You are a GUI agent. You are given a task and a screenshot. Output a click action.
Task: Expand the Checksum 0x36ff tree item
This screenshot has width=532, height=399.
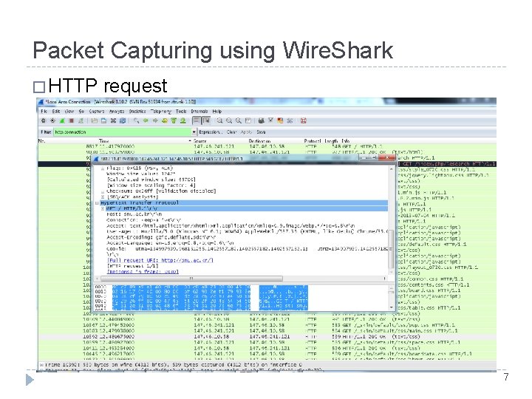pos(103,191)
